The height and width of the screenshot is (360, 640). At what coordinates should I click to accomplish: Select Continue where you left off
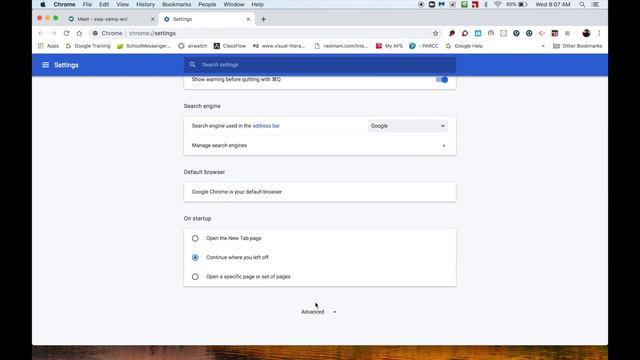[195, 258]
